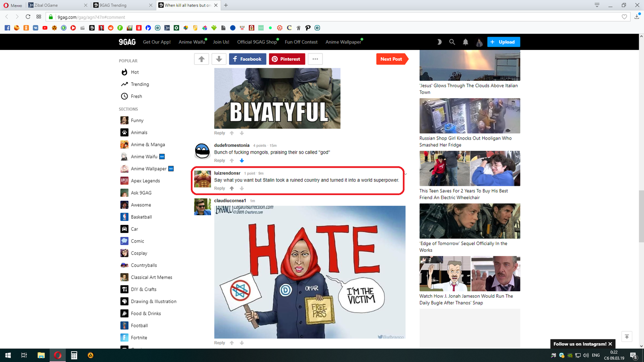Open notifications bell in 9GAG header

[x=465, y=42]
